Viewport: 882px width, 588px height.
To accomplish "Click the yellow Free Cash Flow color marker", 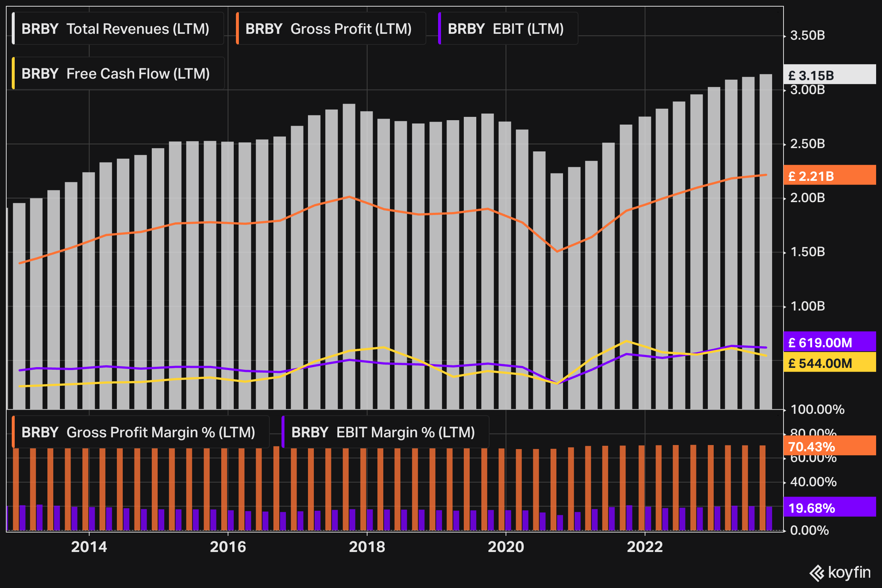I will 13,73.
